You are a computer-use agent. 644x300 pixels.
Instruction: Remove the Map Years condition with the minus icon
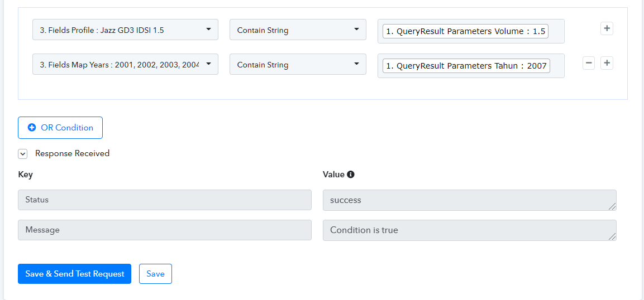tap(589, 63)
